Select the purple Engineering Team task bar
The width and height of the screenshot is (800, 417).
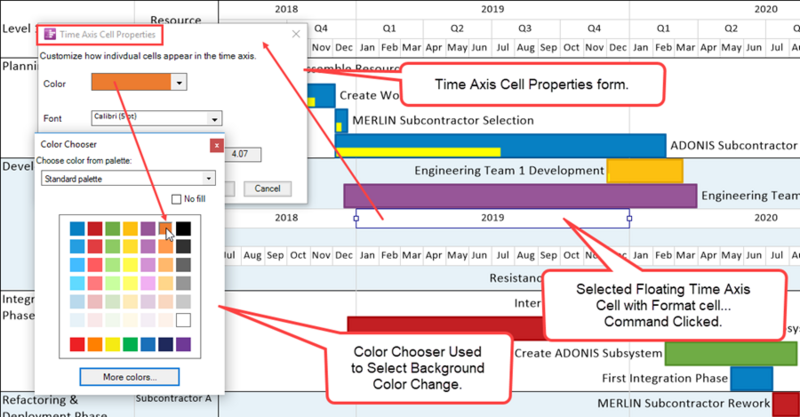pyautogui.click(x=520, y=196)
